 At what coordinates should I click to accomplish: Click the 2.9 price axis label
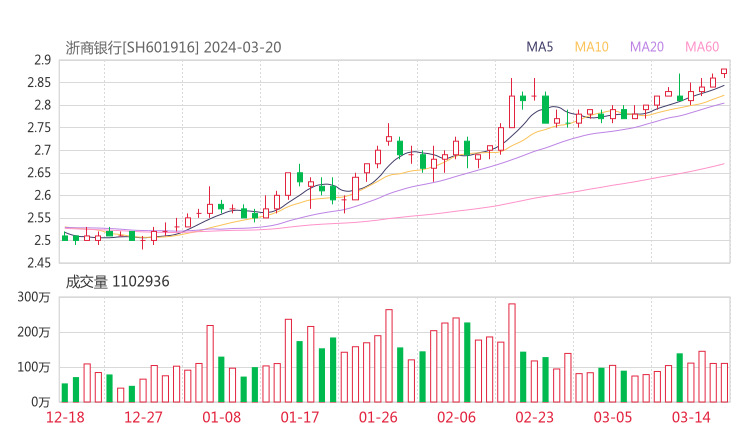pos(42,60)
